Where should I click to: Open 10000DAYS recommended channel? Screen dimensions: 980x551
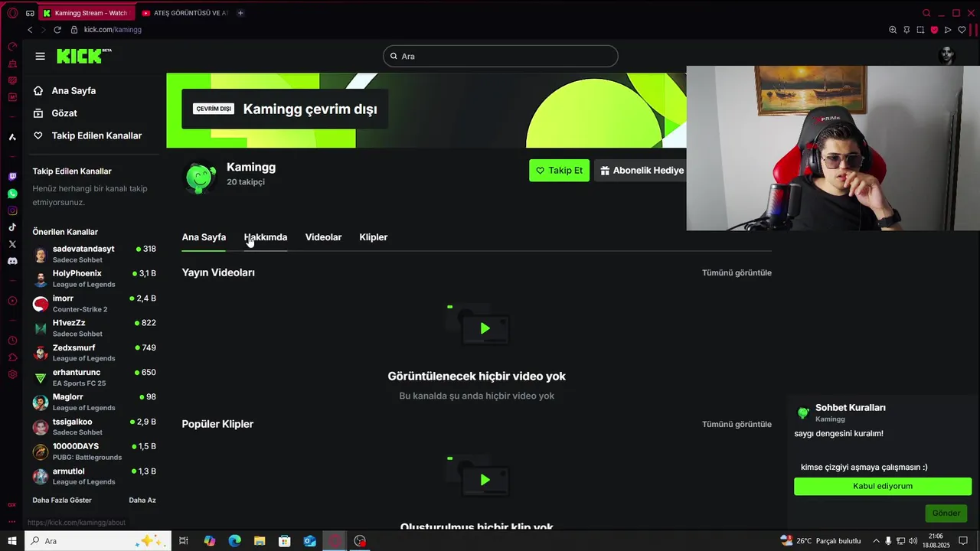coord(94,452)
